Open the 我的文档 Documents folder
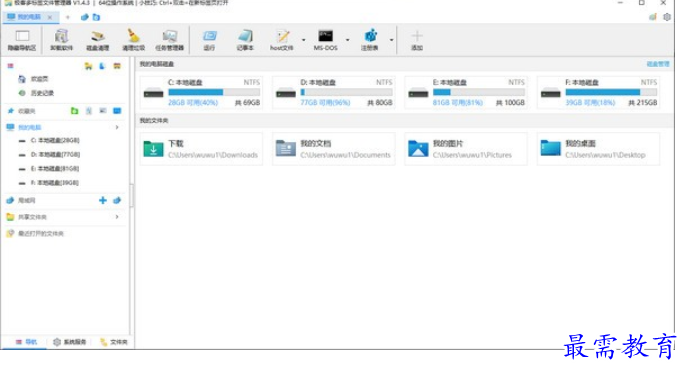This screenshot has width=685, height=378. tap(334, 149)
